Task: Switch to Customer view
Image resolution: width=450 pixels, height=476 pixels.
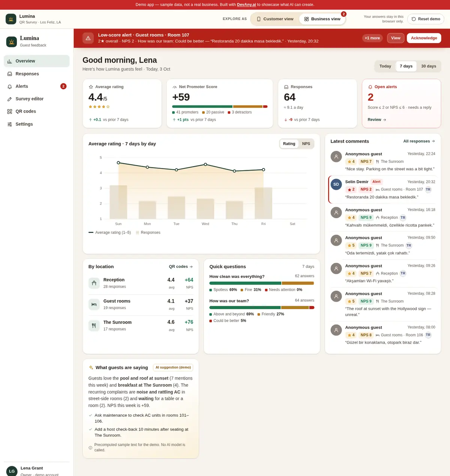Action: [275, 19]
